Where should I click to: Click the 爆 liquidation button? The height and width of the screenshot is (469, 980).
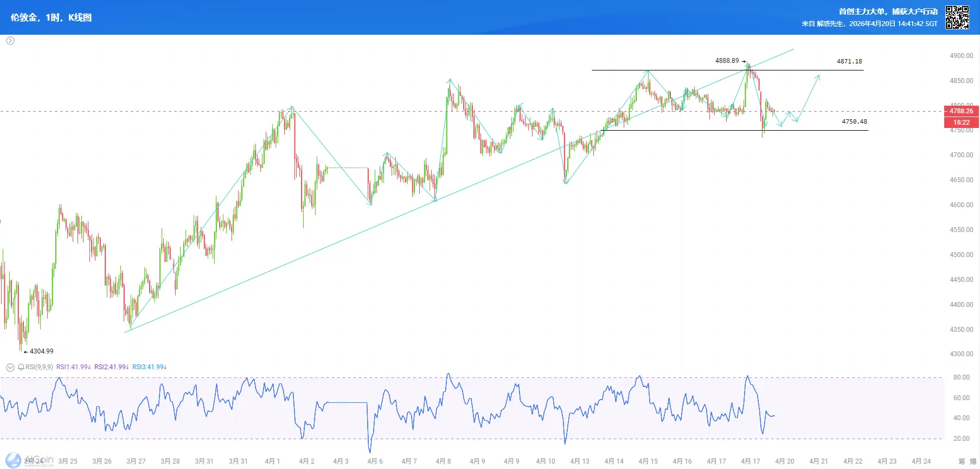[973, 461]
